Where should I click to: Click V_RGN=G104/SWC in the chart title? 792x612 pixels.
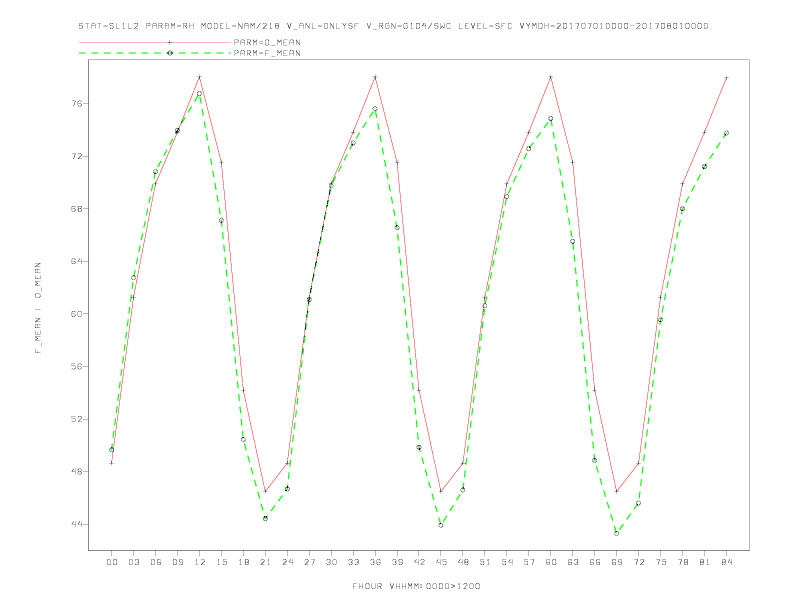point(409,26)
